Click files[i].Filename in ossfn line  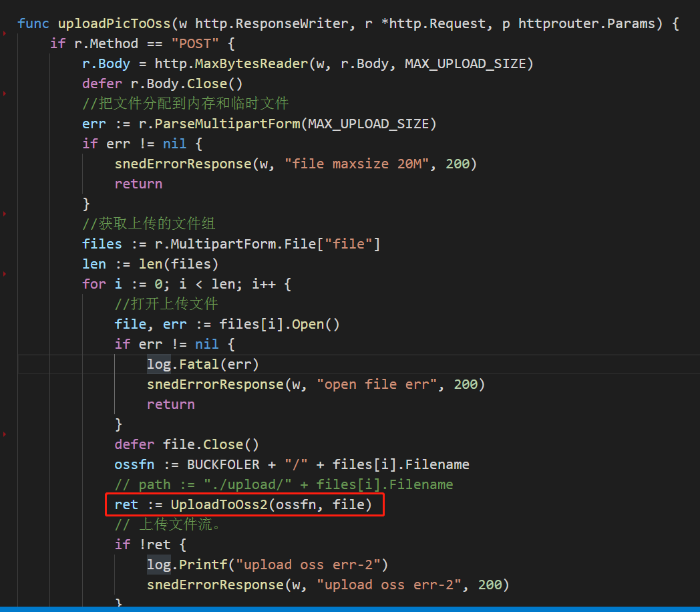tap(401, 465)
